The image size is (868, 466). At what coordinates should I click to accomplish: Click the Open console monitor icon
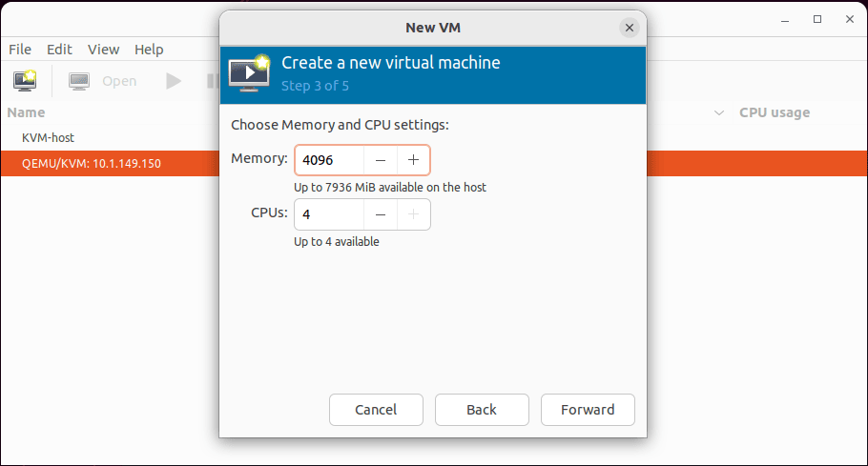click(x=79, y=81)
